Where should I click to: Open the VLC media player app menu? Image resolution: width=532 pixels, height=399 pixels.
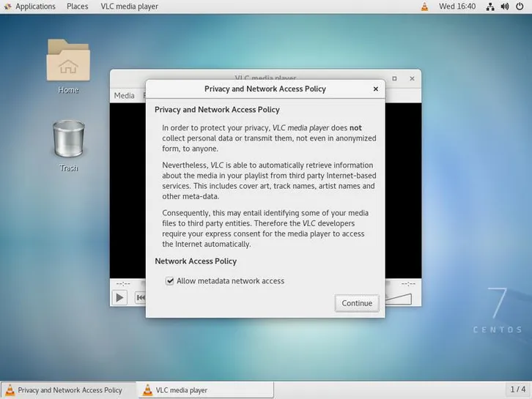click(129, 7)
